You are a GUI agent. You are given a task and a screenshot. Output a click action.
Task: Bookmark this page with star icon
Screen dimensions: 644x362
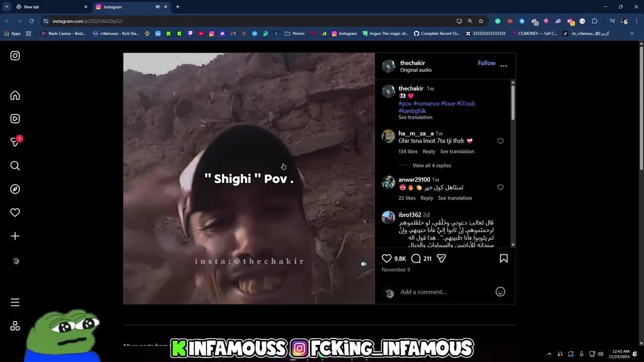tap(481, 21)
